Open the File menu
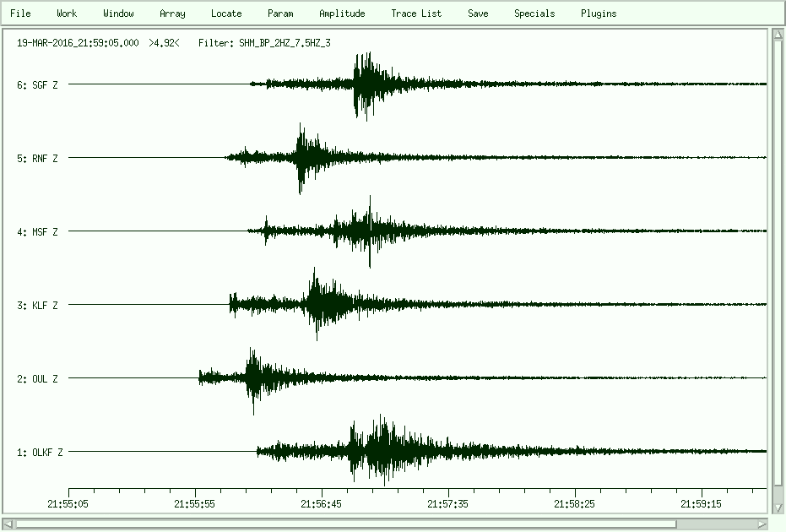The width and height of the screenshot is (786, 532). point(20,14)
